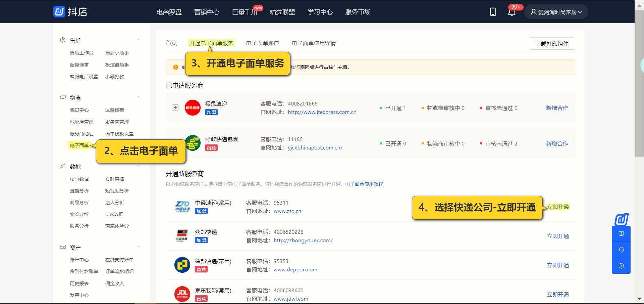The width and height of the screenshot is (644, 304).
Task: Open the 电子面单使用教程 link
Action: [x=364, y=184]
